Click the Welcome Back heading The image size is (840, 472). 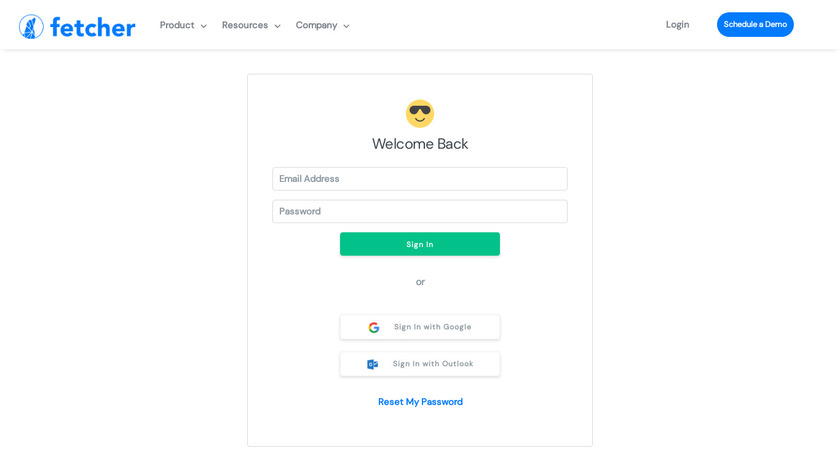coord(420,144)
